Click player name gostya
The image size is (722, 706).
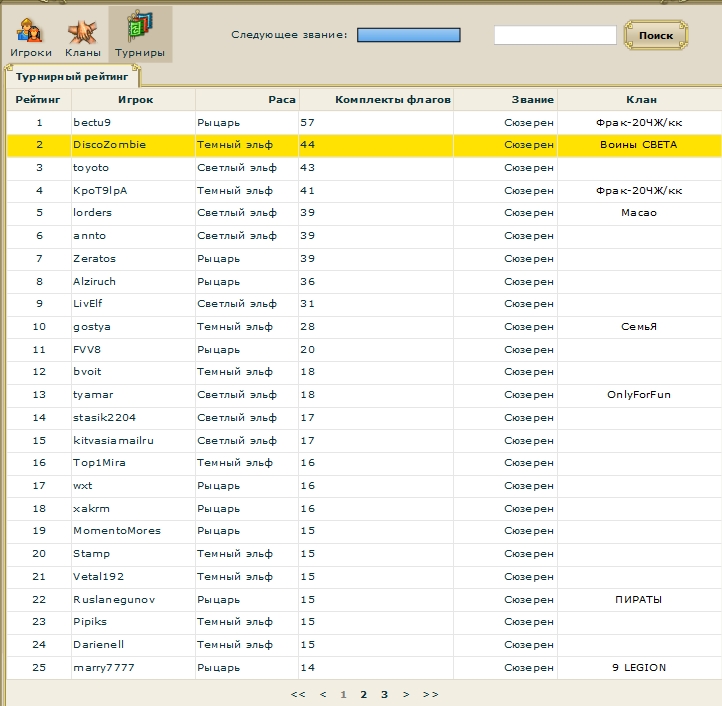(x=92, y=327)
